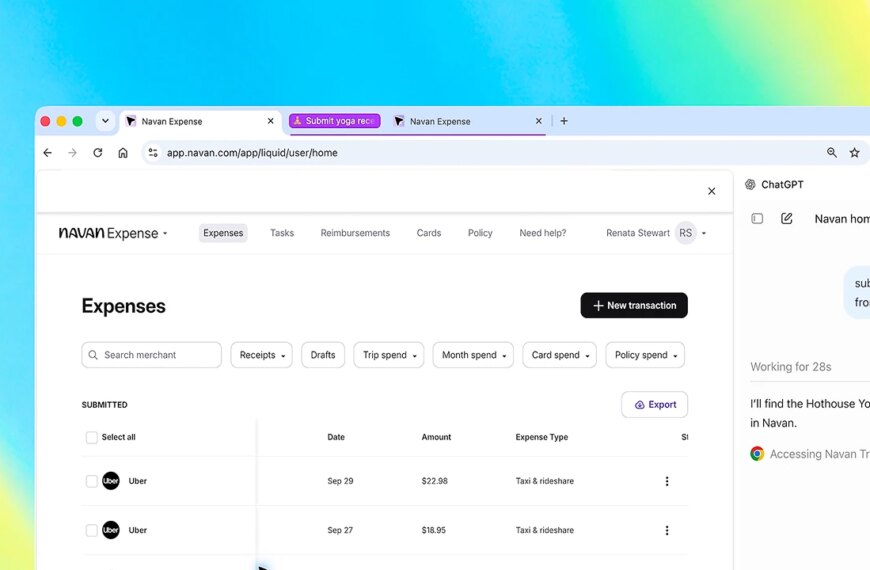Image resolution: width=870 pixels, height=570 pixels.
Task: Toggle the ChatGPT sidebar panel icon
Action: tap(757, 218)
